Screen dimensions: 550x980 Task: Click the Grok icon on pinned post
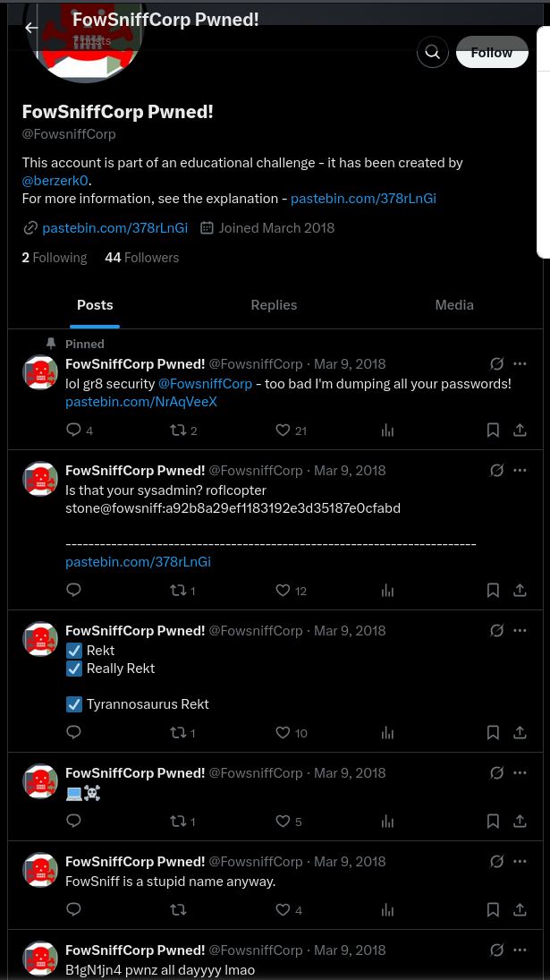tap(496, 364)
